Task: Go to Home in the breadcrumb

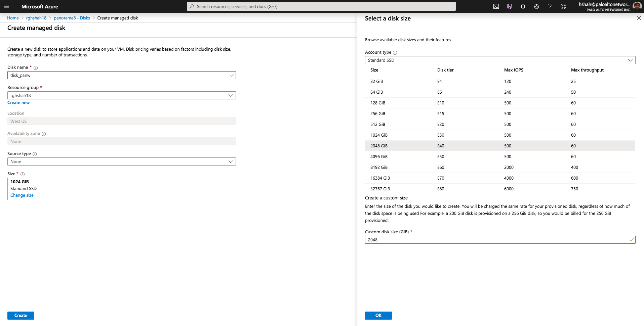Action: 13,18
